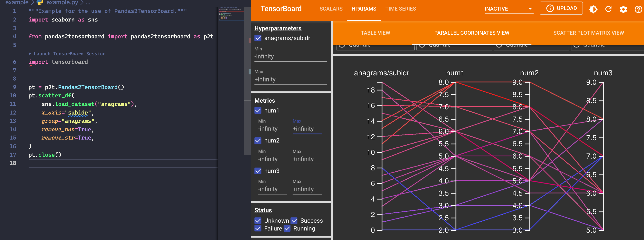Toggle the dark mode theme icon

593,9
